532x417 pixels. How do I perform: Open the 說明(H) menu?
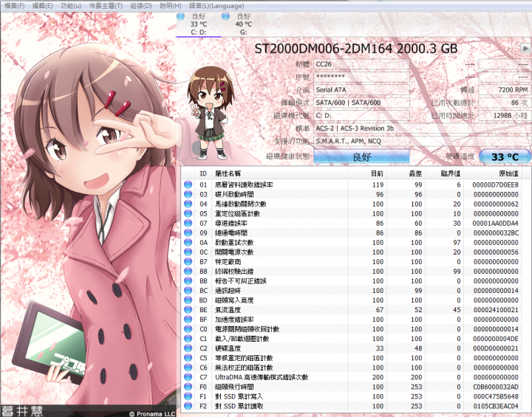[x=171, y=6]
